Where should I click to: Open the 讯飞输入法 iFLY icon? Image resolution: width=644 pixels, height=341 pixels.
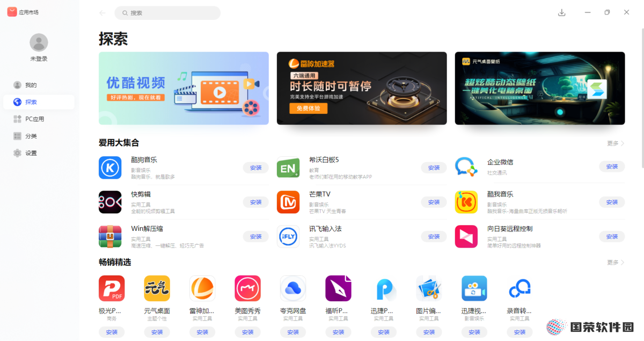(x=288, y=236)
